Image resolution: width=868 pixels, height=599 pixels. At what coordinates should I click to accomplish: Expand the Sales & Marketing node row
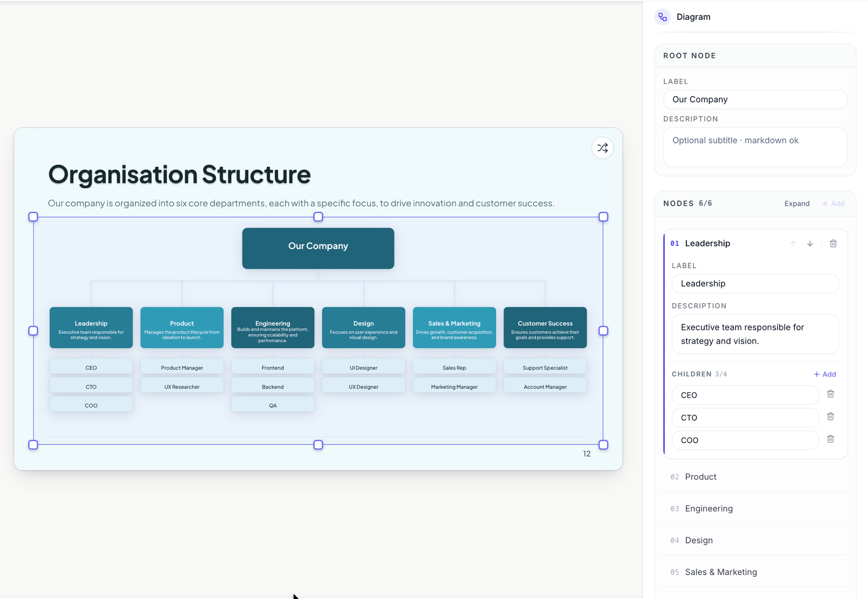click(x=755, y=572)
